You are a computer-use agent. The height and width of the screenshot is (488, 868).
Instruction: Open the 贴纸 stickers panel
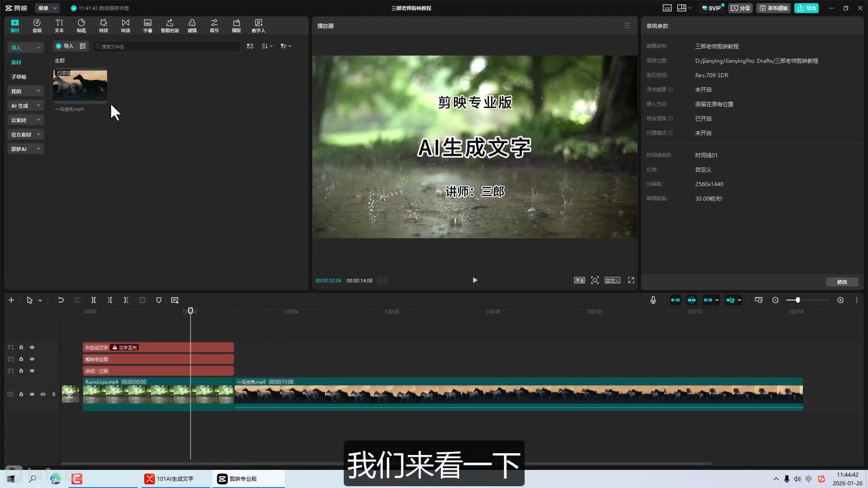tap(81, 26)
